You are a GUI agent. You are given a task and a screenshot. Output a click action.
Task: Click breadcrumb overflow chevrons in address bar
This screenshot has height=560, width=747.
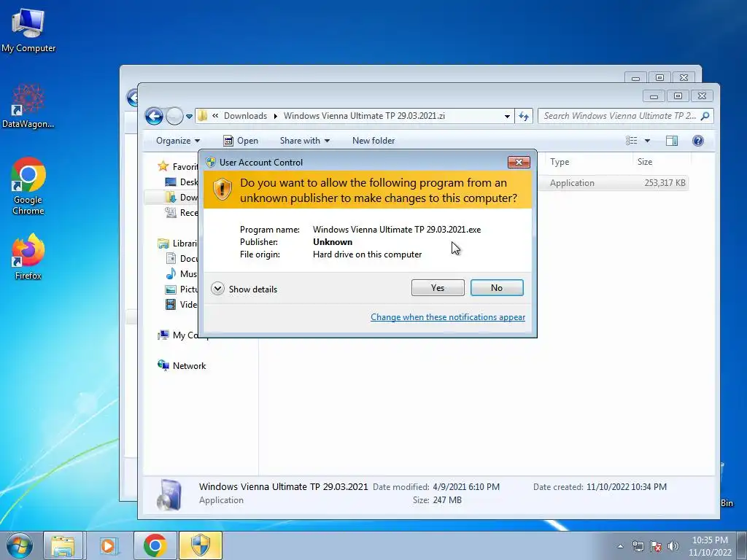coord(215,116)
